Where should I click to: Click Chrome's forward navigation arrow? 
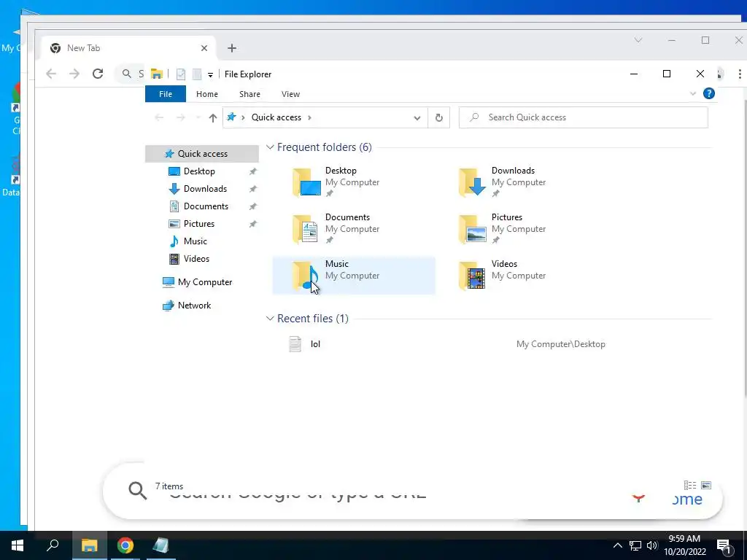74,74
